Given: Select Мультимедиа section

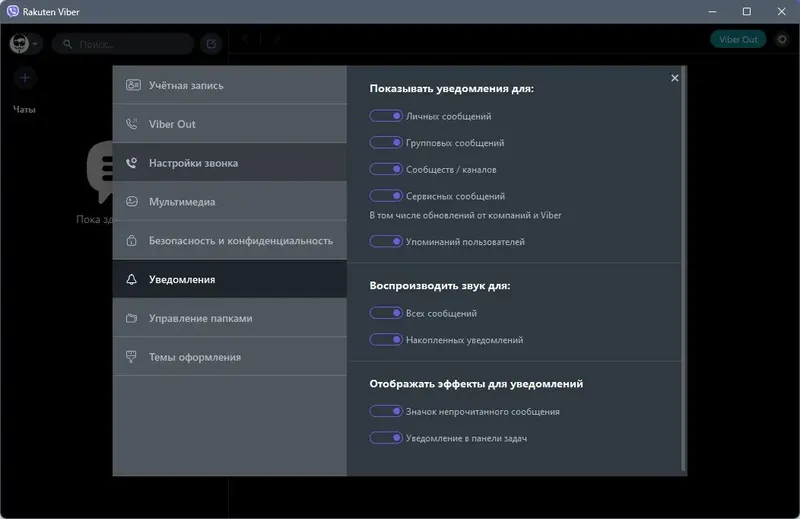Looking at the screenshot, I should point(230,202).
